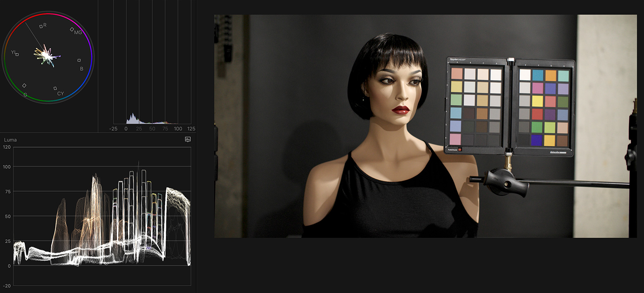
Task: Click the Luma waveform panel label
Action: (10, 140)
